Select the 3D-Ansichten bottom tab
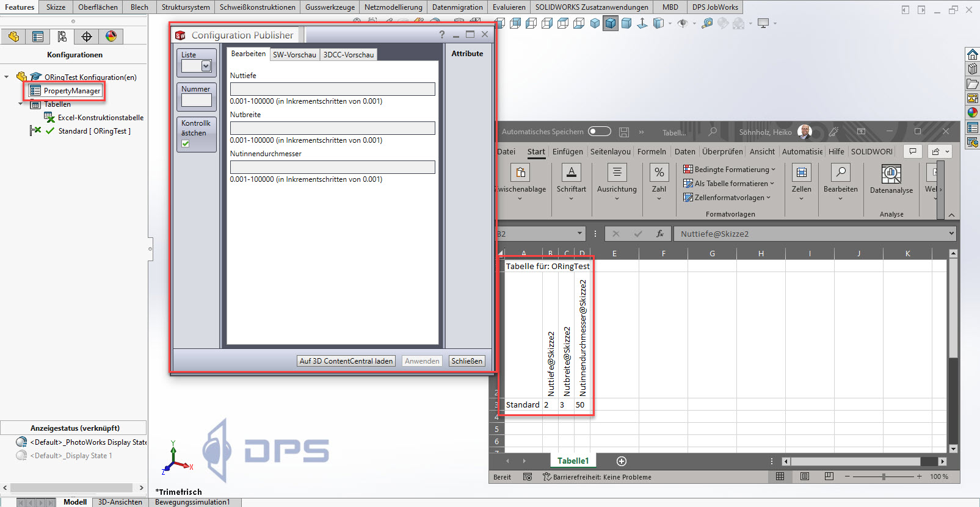Viewport: 980px width, 507px height. [120, 502]
